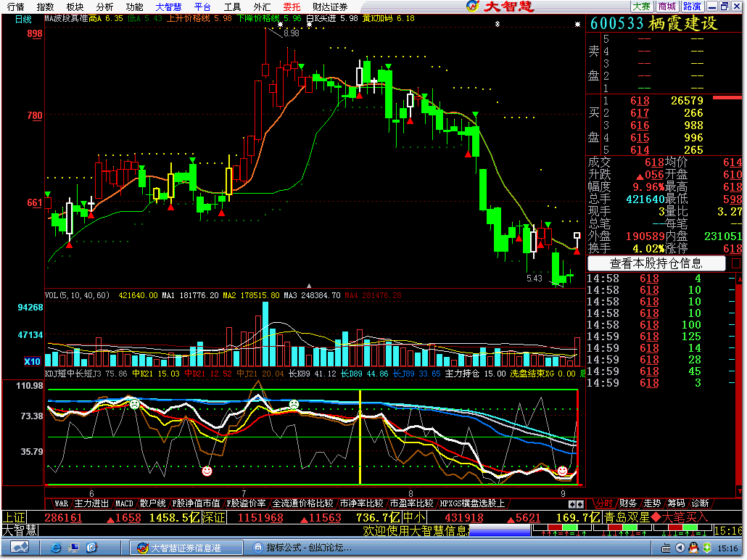Switch to the 筹码 panel tab

pyautogui.click(x=675, y=503)
